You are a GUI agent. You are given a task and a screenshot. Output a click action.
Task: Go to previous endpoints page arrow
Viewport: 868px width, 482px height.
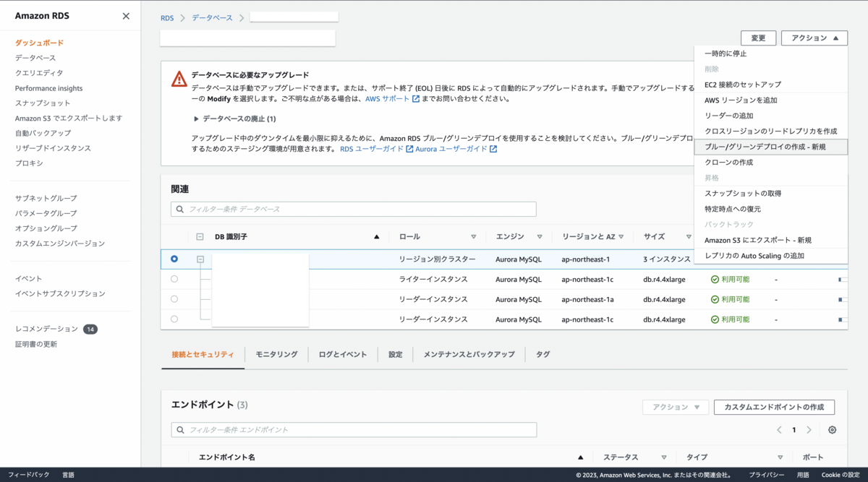pos(779,430)
